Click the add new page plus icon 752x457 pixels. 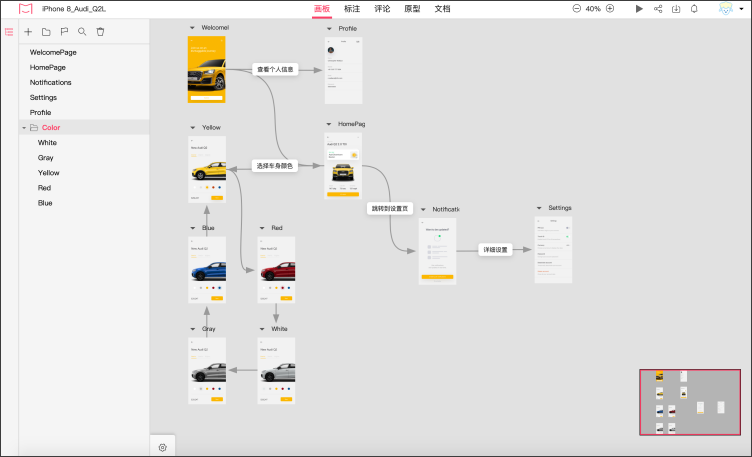point(28,32)
